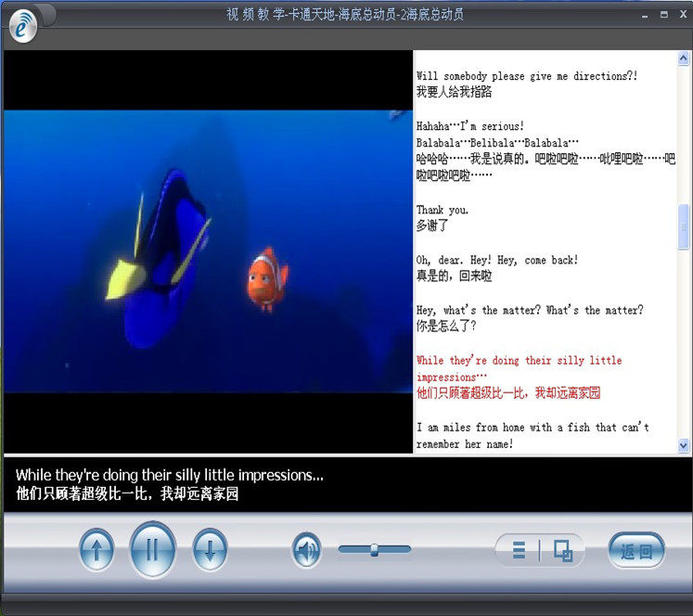Click the English subtitle below the video
Screen dimensions: 693x616
click(x=170, y=476)
